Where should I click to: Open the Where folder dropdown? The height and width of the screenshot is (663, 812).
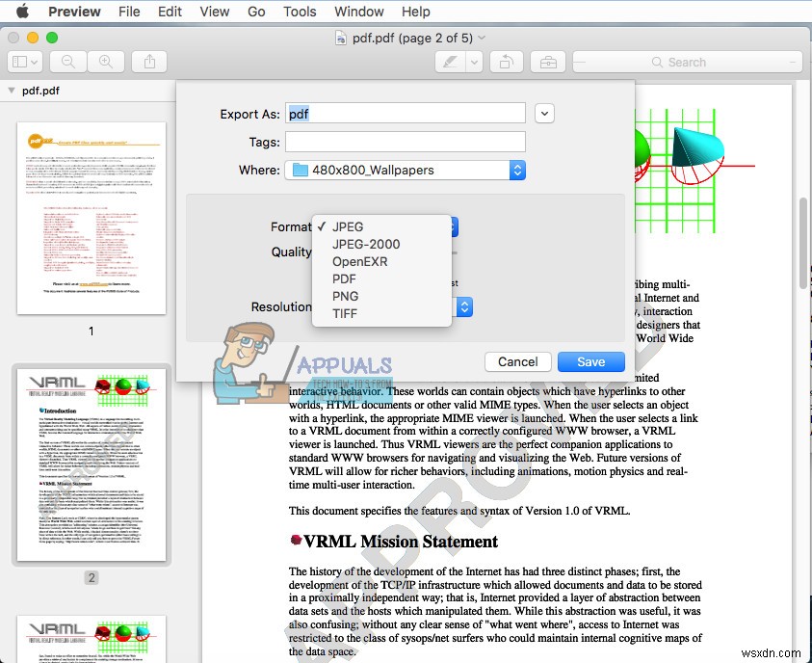[517, 170]
